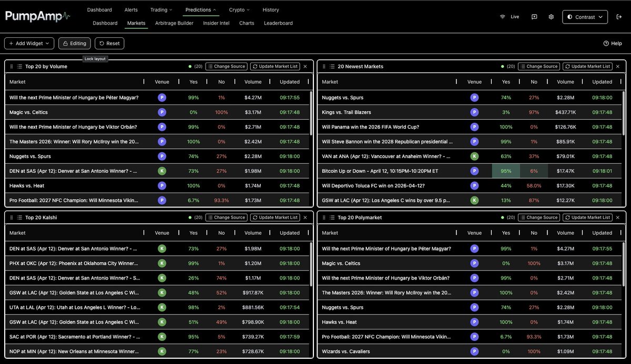Collapse the Predictions menu
Screen dimensions: 631x364
(201, 9)
